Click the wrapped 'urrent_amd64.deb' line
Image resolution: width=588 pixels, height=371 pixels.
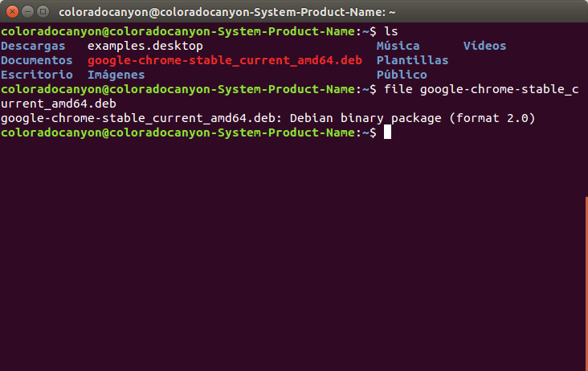coord(59,104)
